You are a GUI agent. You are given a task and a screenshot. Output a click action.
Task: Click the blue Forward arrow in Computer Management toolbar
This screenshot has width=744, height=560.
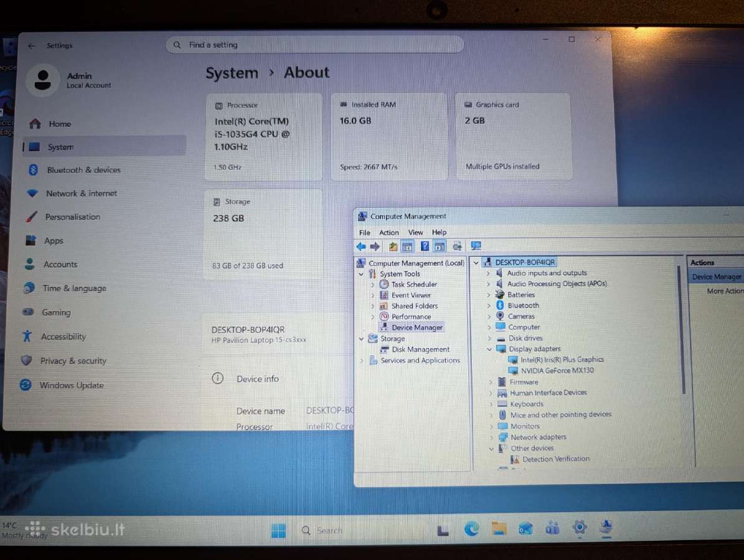(x=375, y=246)
